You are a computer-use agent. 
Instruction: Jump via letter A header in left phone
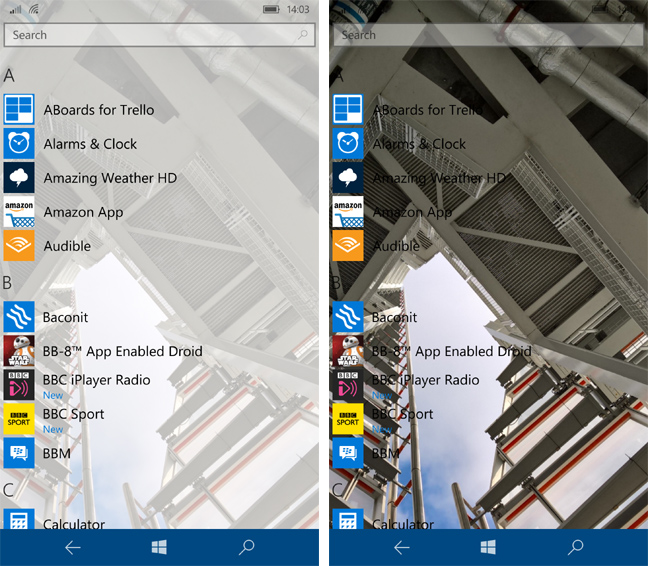coord(9,76)
